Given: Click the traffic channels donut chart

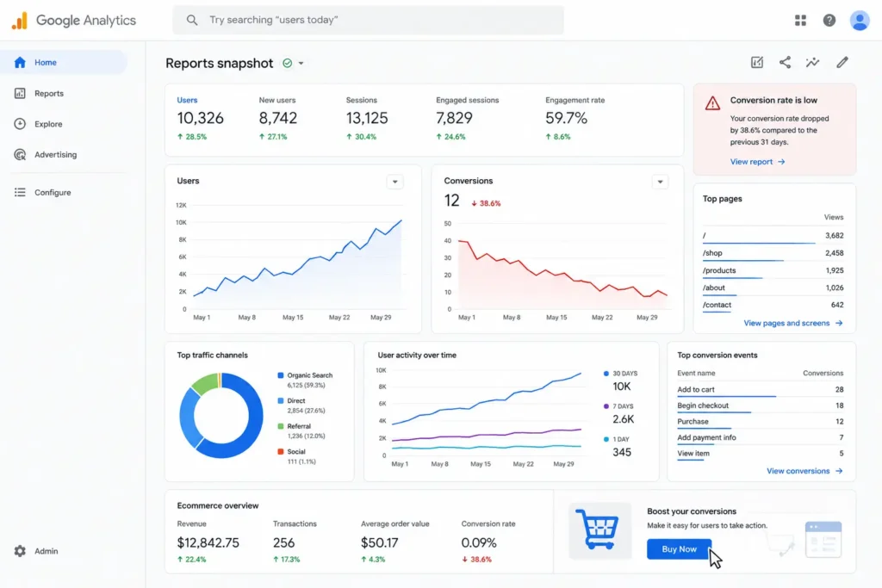Looking at the screenshot, I should (221, 416).
